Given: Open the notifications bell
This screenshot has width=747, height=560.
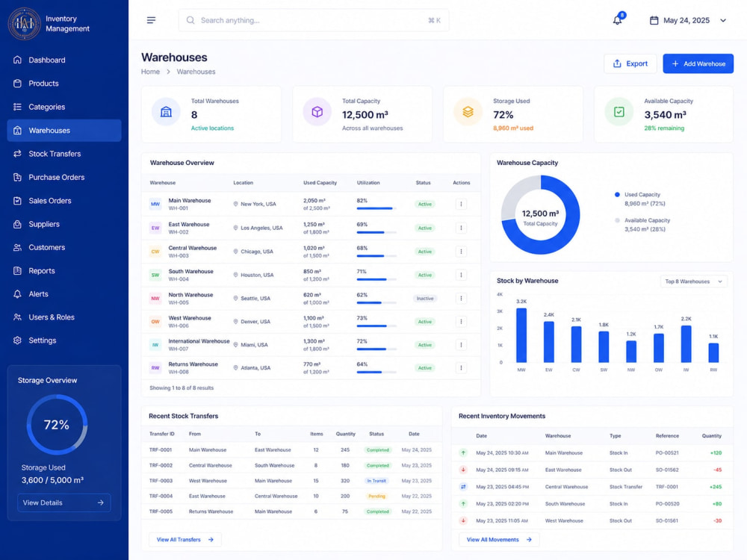Looking at the screenshot, I should (618, 20).
